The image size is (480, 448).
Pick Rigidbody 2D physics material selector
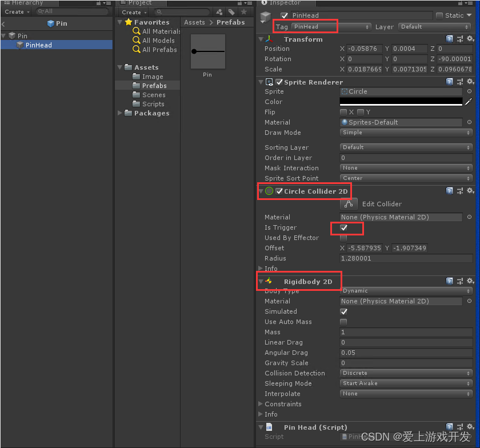pos(469,301)
